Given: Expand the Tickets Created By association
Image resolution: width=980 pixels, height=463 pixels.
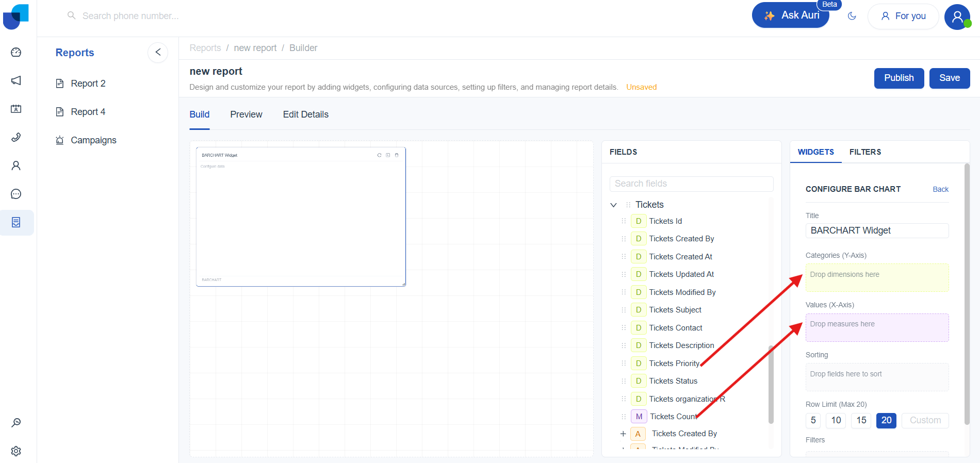Looking at the screenshot, I should click(x=623, y=434).
